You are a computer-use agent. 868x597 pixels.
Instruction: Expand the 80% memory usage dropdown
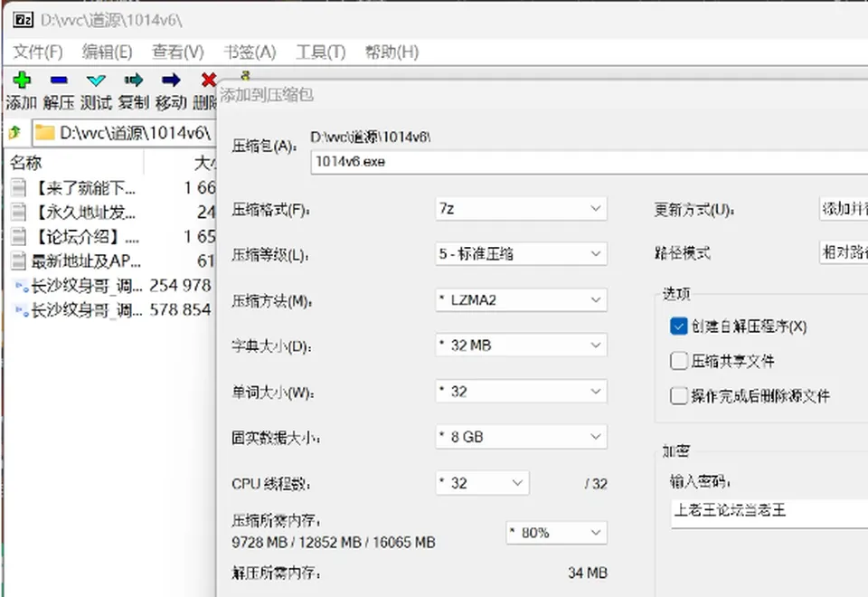[x=556, y=533]
